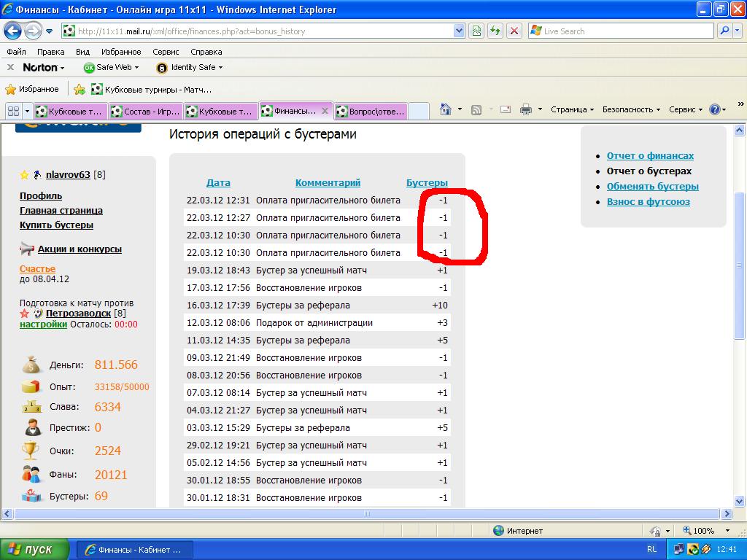Click the Home icon in the command bar
The image size is (747, 560).
(446, 109)
